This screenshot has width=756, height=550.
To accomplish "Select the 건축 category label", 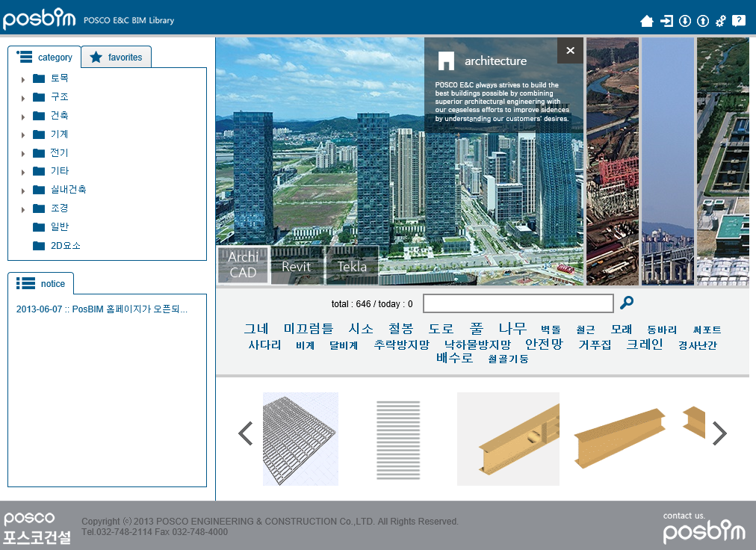I will (60, 116).
